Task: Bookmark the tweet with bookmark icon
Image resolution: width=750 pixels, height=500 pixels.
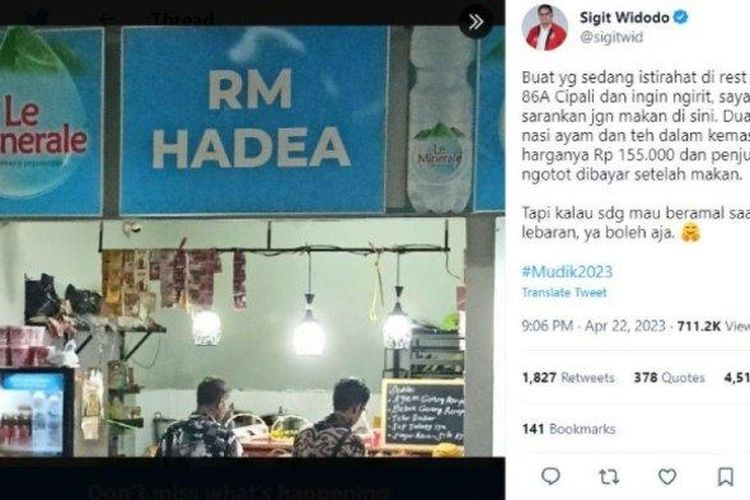Action: point(725,477)
